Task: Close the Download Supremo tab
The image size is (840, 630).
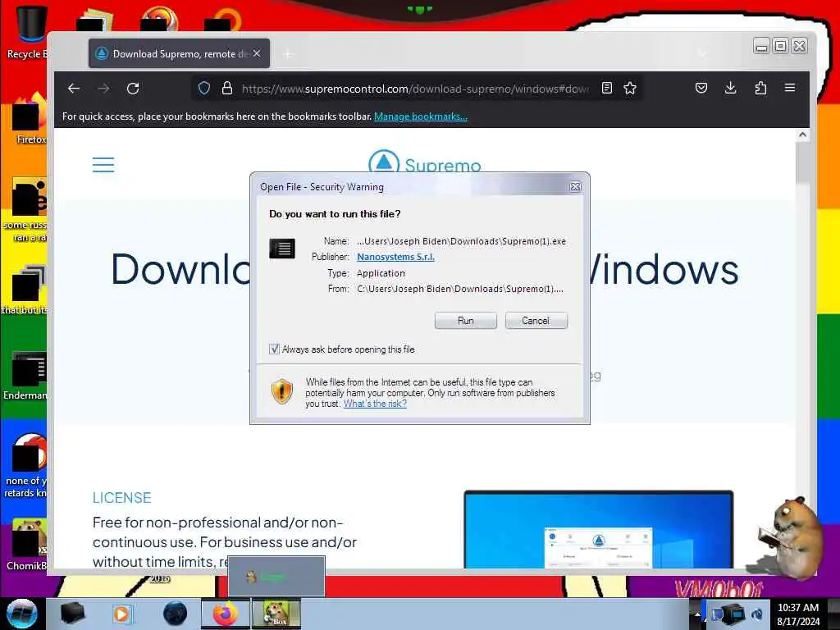Action: 257,53
